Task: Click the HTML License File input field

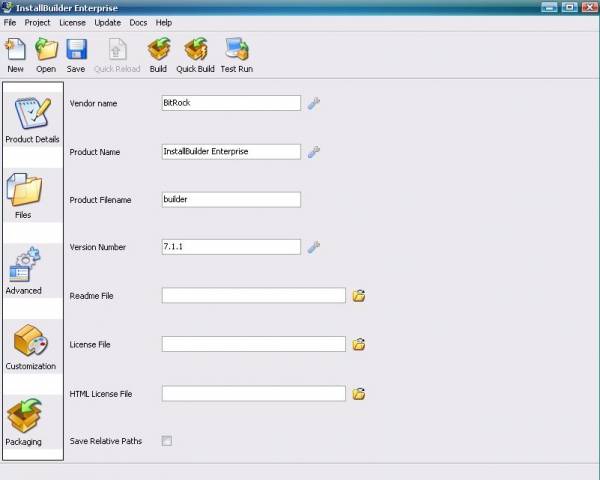Action: [x=254, y=393]
